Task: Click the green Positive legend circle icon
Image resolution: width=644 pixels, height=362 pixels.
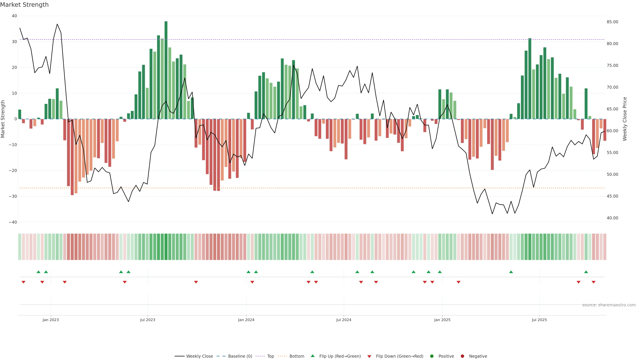Action: (x=432, y=356)
